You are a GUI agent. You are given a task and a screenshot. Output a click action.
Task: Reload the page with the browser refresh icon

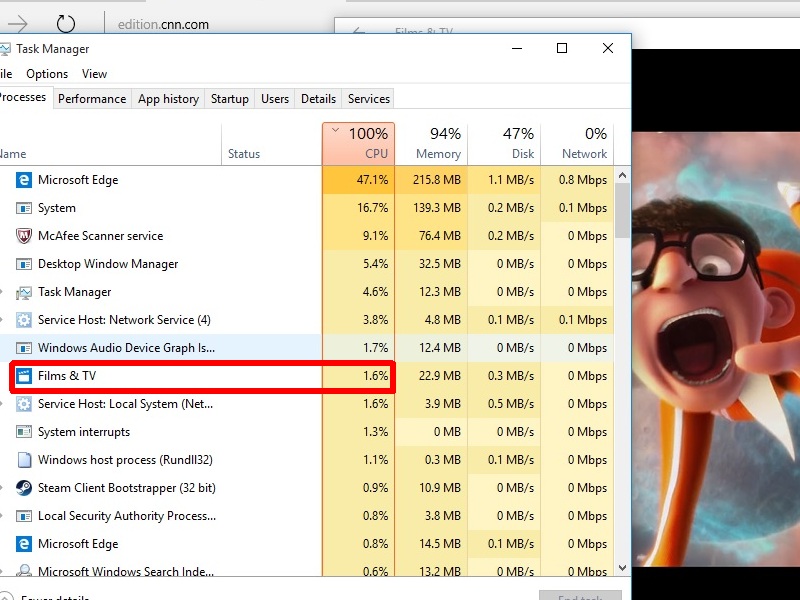66,24
